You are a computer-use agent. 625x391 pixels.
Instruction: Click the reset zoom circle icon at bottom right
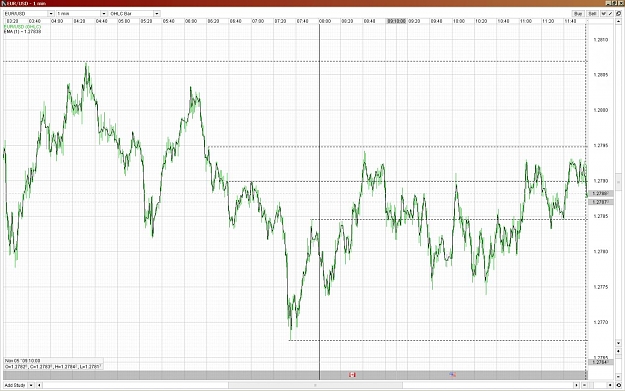619,385
